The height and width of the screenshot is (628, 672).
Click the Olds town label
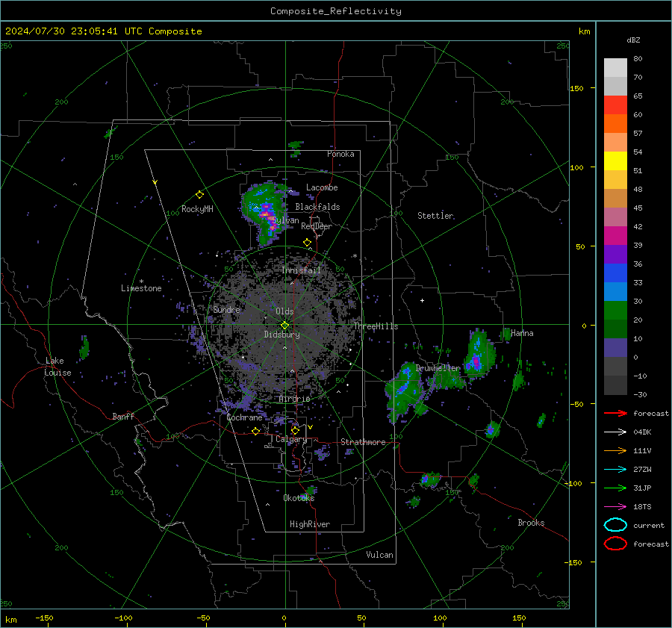click(x=284, y=311)
